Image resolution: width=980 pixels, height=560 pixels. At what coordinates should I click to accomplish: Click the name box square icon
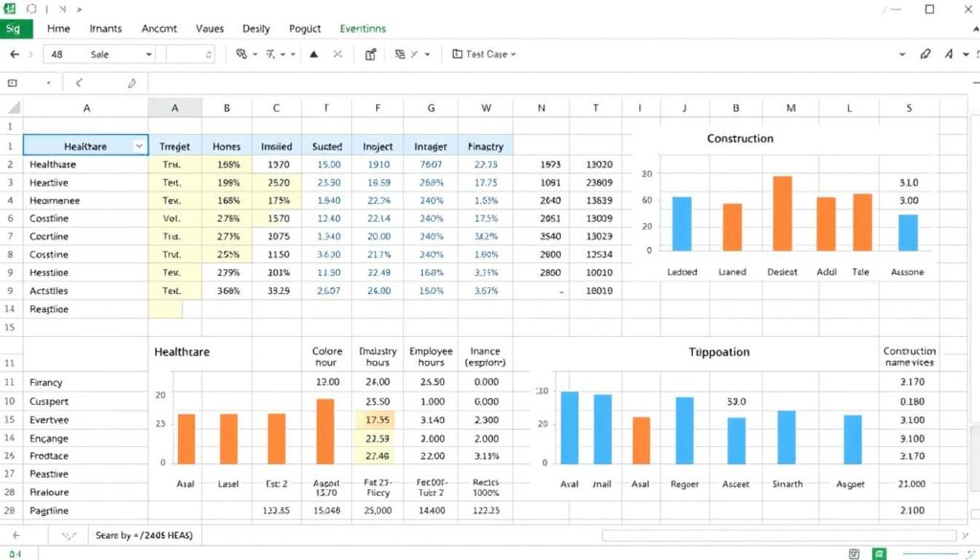pyautogui.click(x=12, y=82)
